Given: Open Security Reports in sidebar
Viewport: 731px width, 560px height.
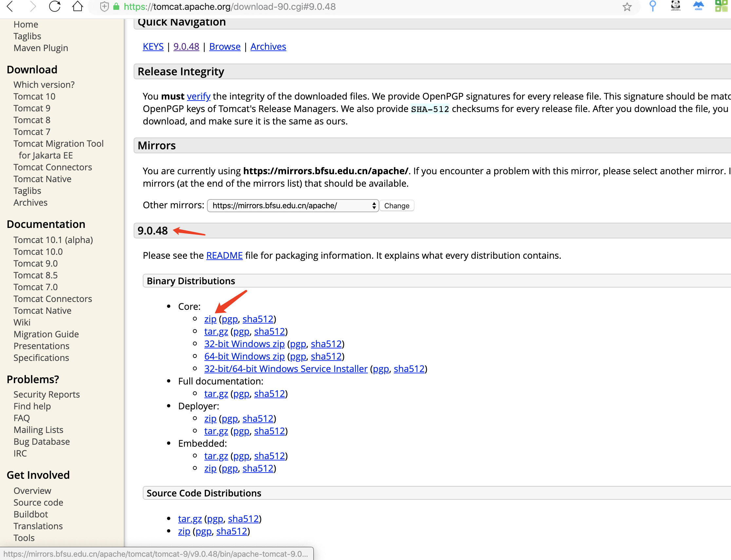Looking at the screenshot, I should tap(47, 394).
